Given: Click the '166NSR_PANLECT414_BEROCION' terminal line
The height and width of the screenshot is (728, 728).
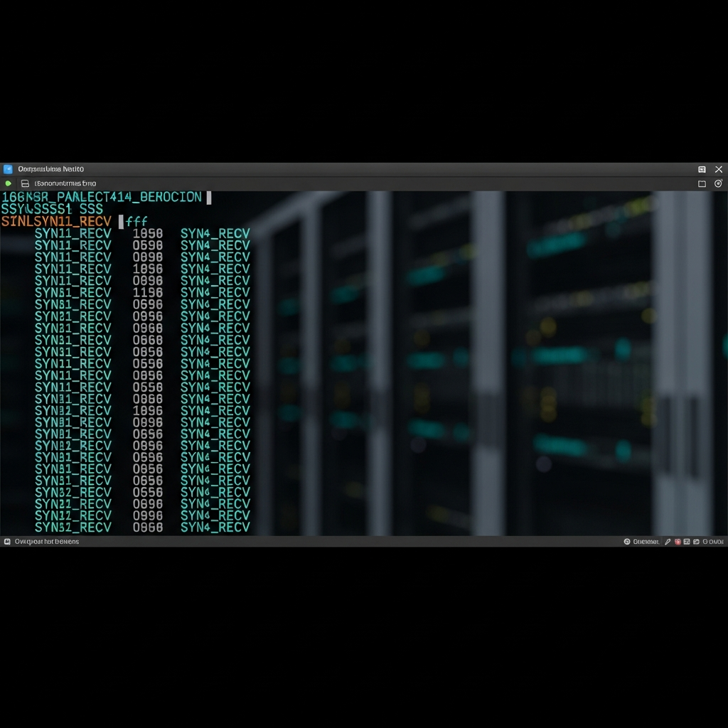Looking at the screenshot, I should 102,197.
